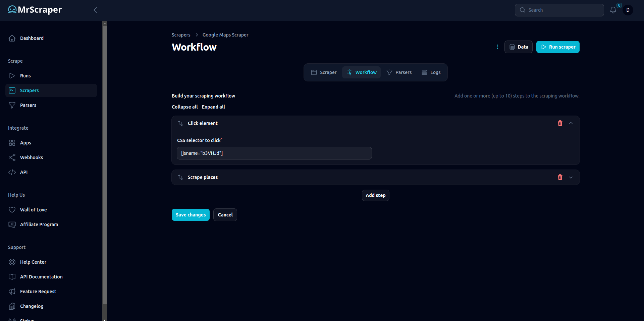This screenshot has height=321, width=644.
Task: Delete the Scrape places step
Action: tap(560, 177)
